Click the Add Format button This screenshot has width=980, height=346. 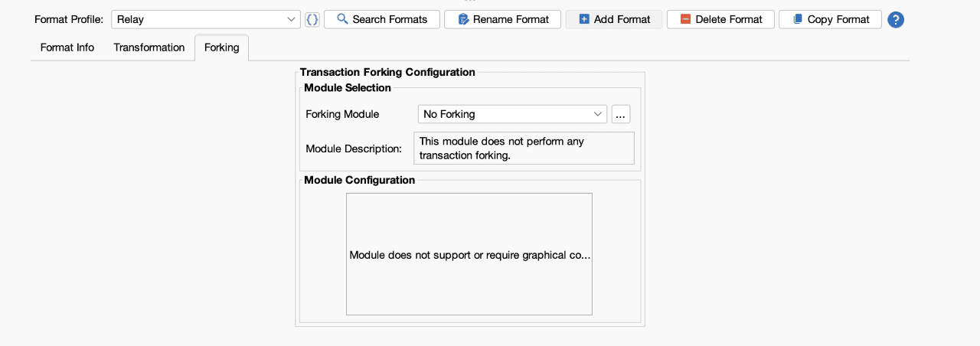tap(614, 19)
